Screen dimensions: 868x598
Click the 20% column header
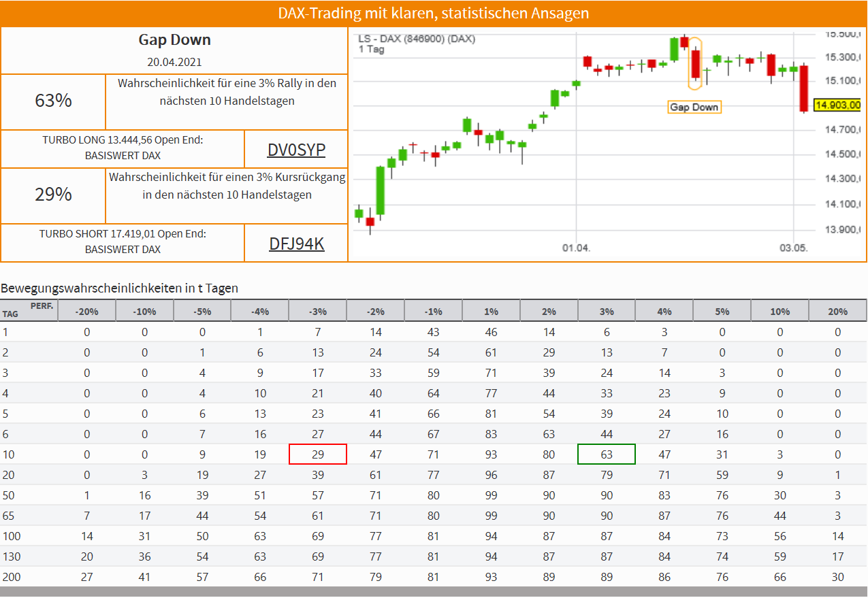[x=838, y=311]
